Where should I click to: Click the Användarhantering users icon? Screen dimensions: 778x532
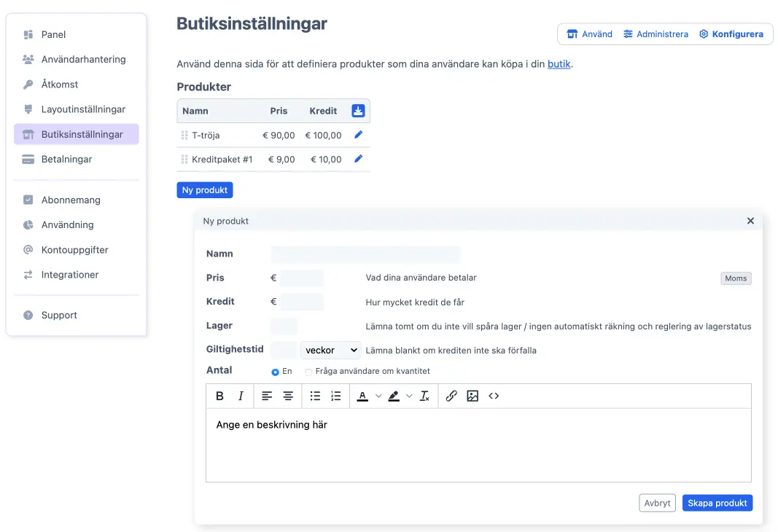point(28,60)
